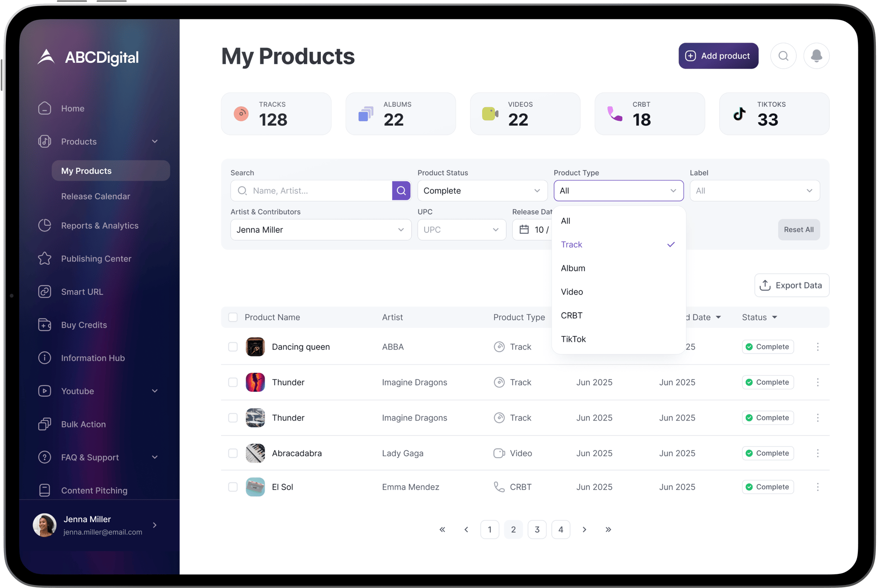Image resolution: width=879 pixels, height=588 pixels.
Task: Open the Product Status dropdown
Action: point(482,191)
